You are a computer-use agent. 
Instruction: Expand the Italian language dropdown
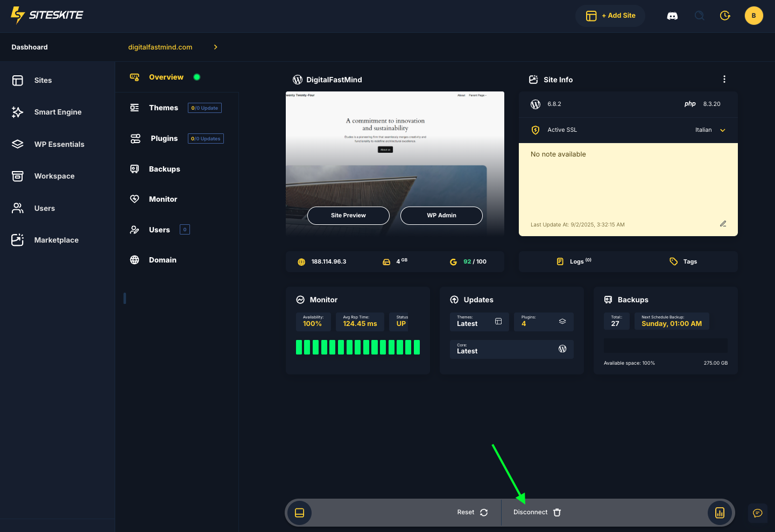coord(710,130)
